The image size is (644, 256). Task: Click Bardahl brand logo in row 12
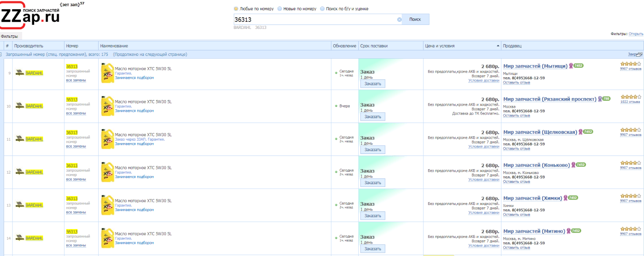pyautogui.click(x=20, y=172)
